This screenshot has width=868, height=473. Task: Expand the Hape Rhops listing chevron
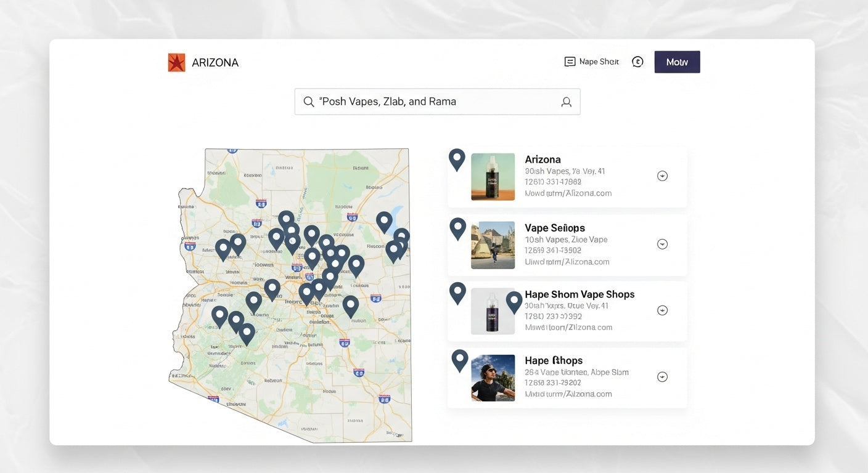662,377
